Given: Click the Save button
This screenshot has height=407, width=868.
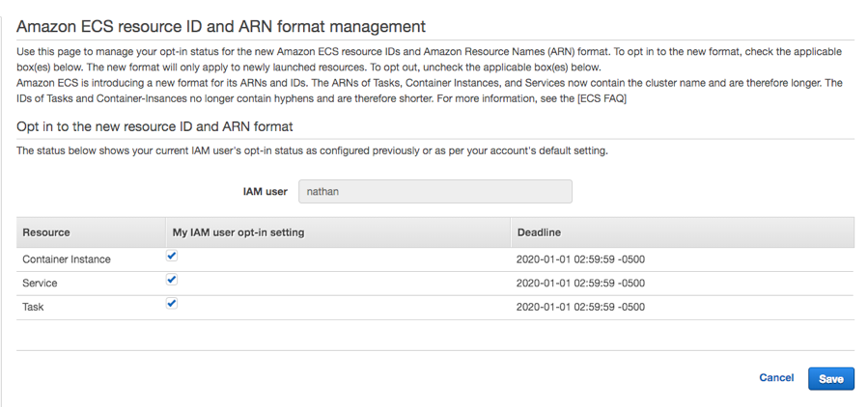Looking at the screenshot, I should click(x=831, y=379).
